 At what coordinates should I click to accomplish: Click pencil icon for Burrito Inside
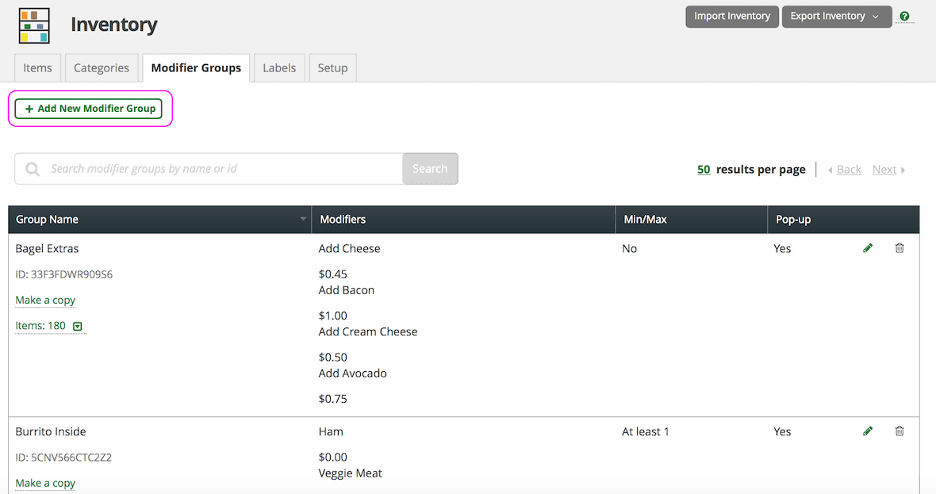868,431
